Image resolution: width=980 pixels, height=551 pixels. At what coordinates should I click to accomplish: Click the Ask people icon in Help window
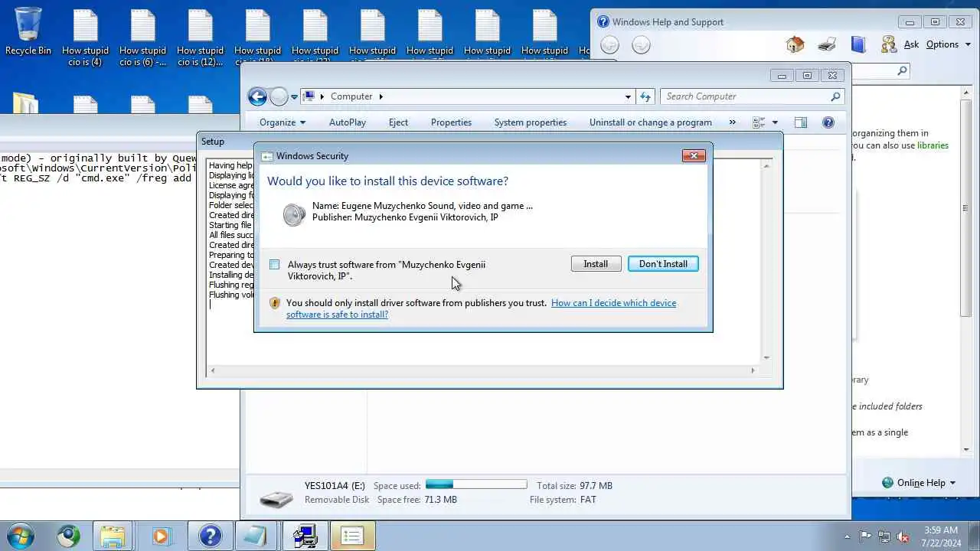click(x=889, y=44)
